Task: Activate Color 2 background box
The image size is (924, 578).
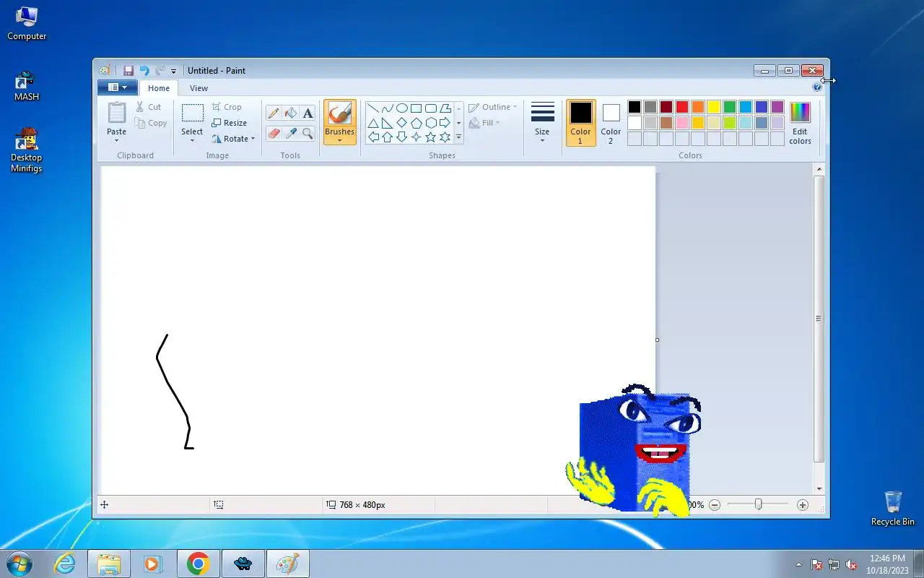Action: point(611,123)
